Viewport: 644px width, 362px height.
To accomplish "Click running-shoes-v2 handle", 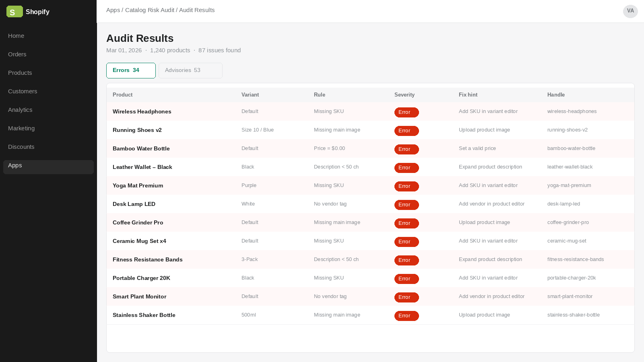I will (x=568, y=130).
